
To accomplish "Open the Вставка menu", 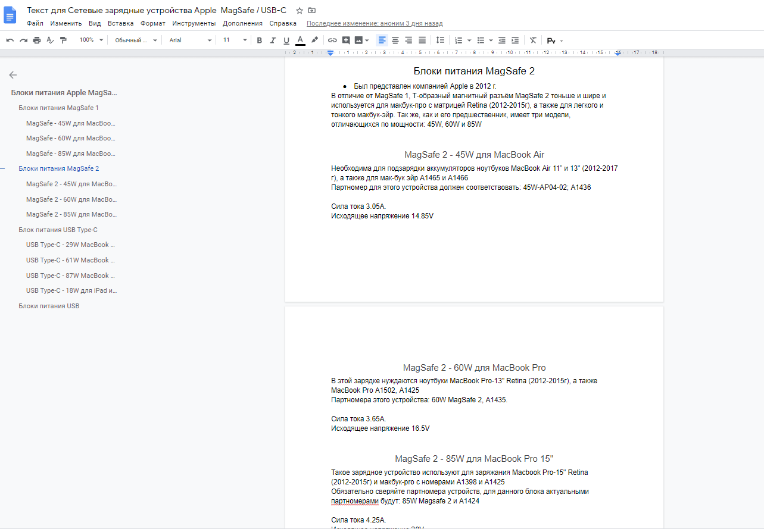I will pos(121,24).
